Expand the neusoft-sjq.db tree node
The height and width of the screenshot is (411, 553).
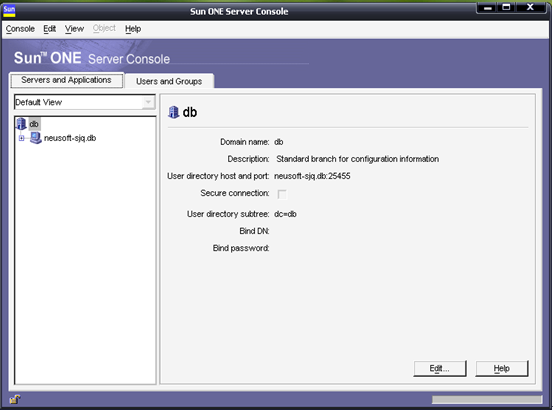tap(22, 138)
